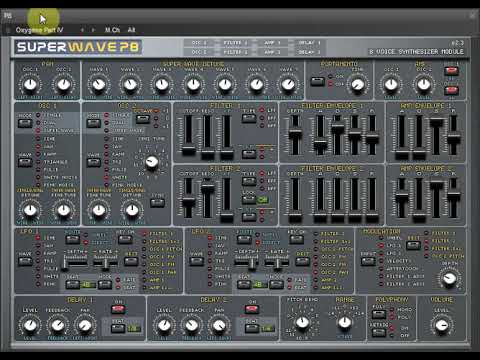Click the Delay 1 feedback knob

[58, 325]
